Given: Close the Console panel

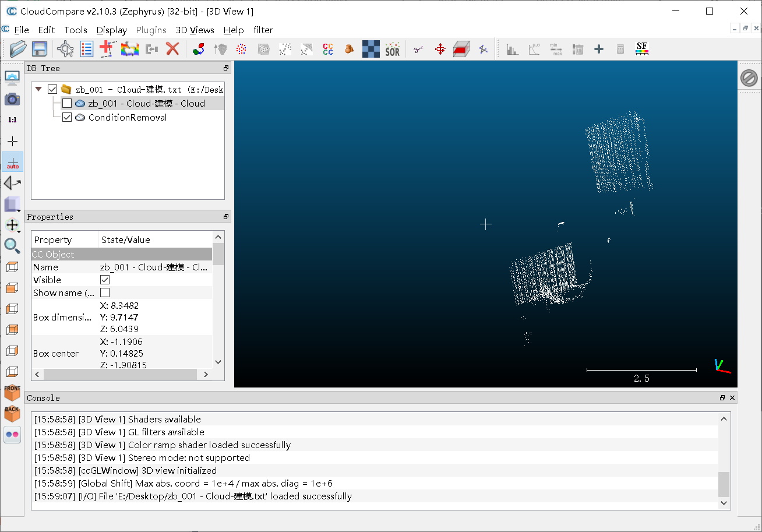Looking at the screenshot, I should click(732, 398).
